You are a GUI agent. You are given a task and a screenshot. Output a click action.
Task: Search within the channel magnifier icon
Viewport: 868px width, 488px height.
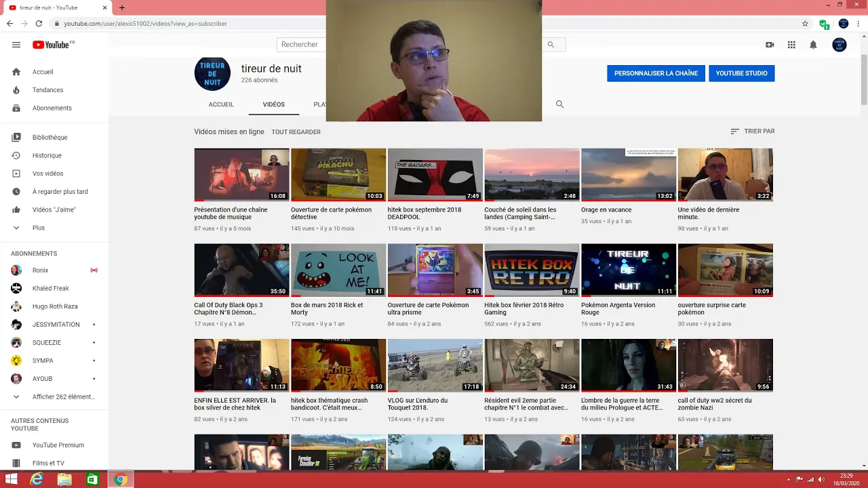point(559,104)
